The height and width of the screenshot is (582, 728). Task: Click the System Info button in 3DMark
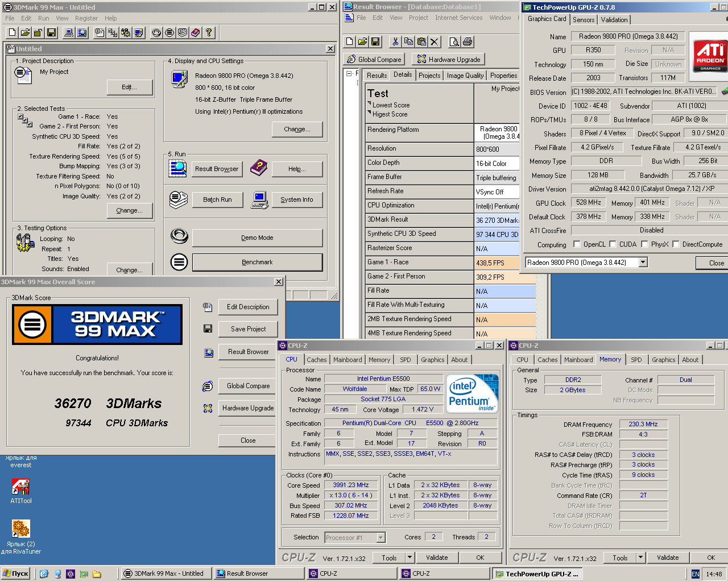(x=297, y=199)
